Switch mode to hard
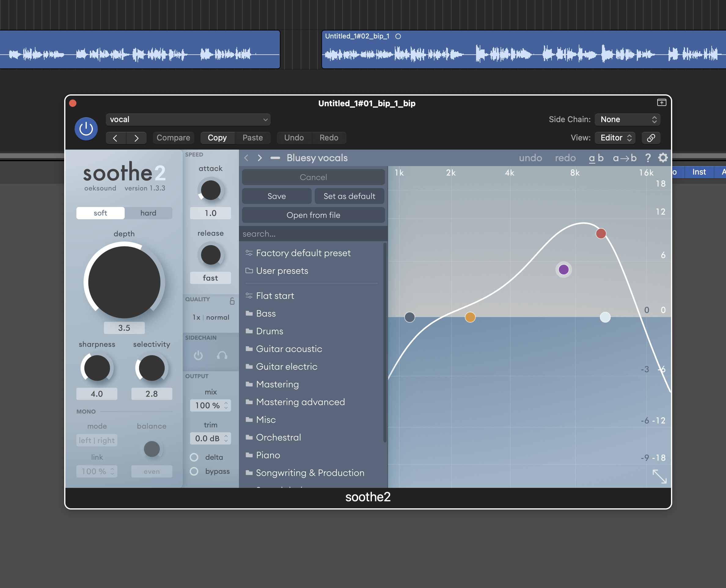This screenshot has width=726, height=588. 148,213
